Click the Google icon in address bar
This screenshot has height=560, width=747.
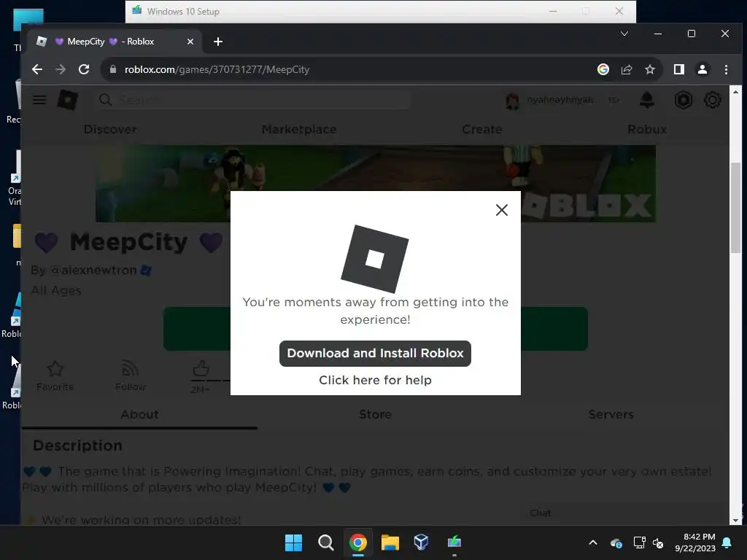pos(603,69)
